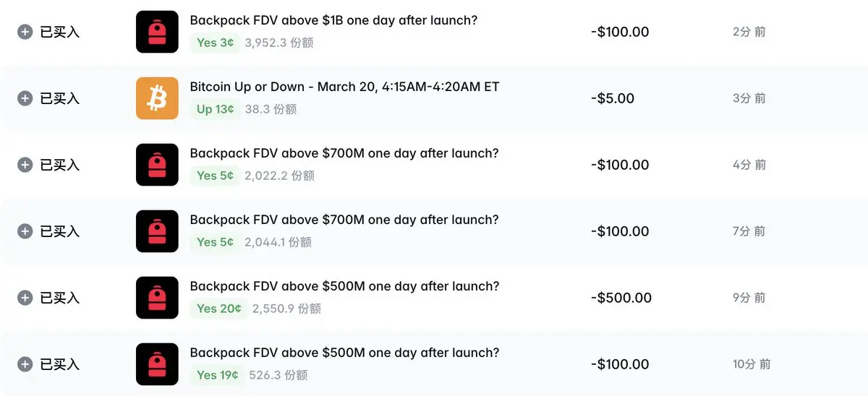Click the plus icon on the $1B Backpack row

pos(25,32)
